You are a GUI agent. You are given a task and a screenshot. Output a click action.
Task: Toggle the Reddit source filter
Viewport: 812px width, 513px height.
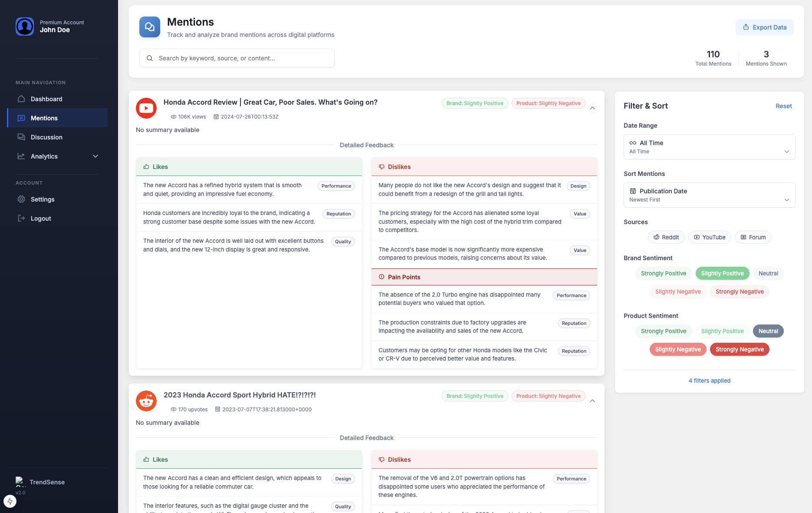point(666,237)
